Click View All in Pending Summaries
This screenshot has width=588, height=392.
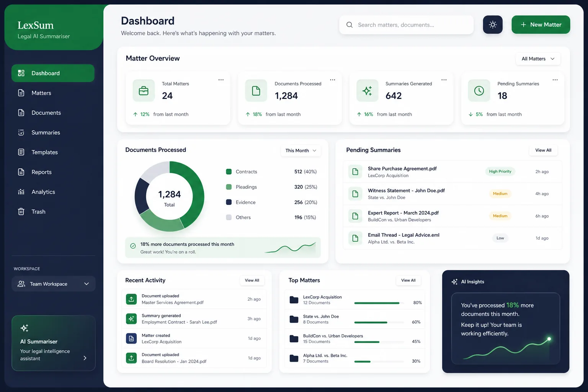[543, 150]
